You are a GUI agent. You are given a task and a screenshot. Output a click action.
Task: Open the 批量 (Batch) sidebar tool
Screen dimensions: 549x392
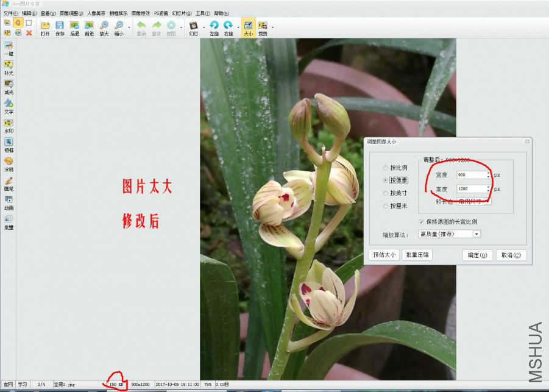point(9,221)
